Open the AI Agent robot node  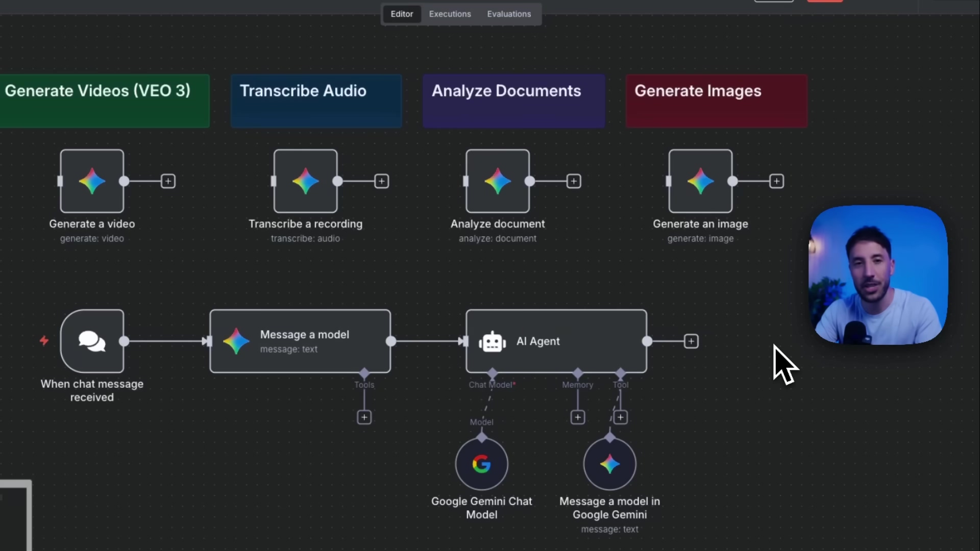pos(556,341)
